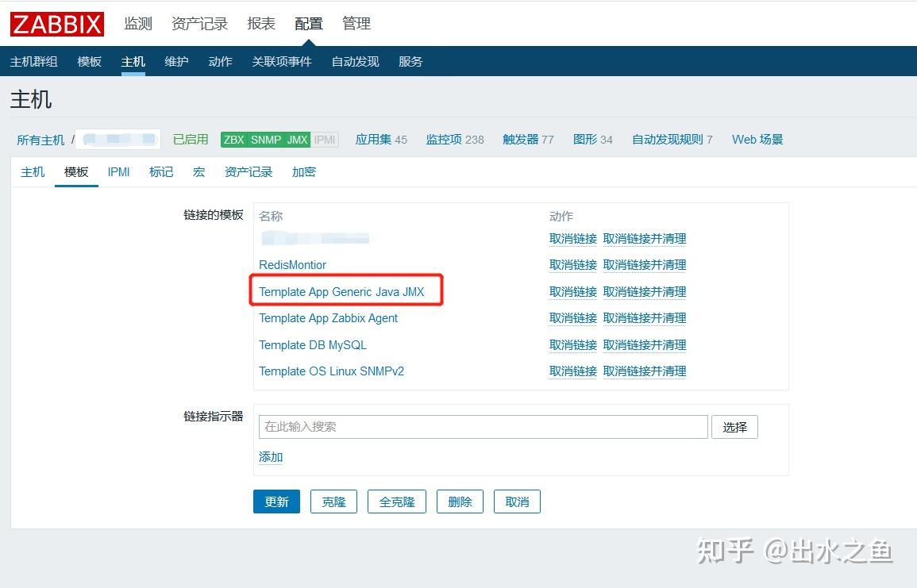This screenshot has height=588, width=917.
Task: Open the template picker via 选择 button
Action: pos(734,426)
